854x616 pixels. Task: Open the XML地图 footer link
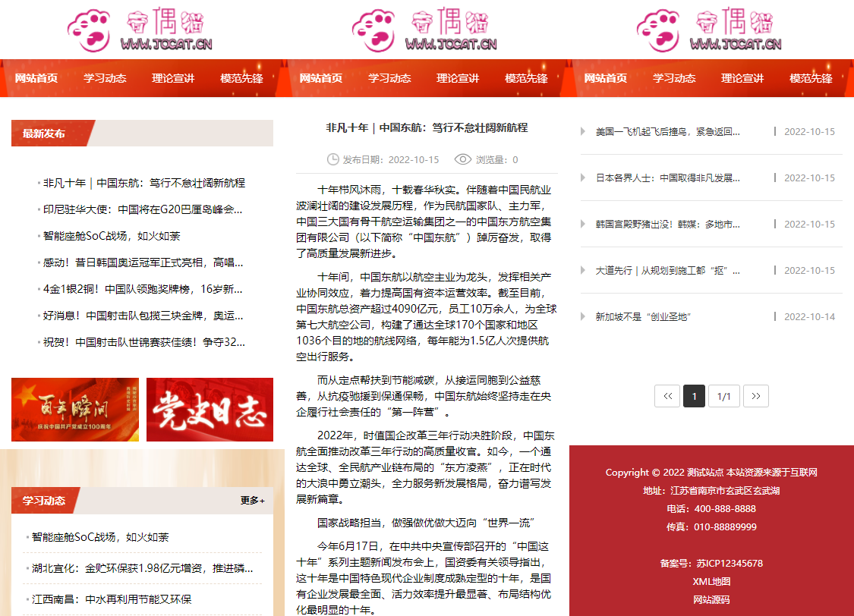point(711,582)
